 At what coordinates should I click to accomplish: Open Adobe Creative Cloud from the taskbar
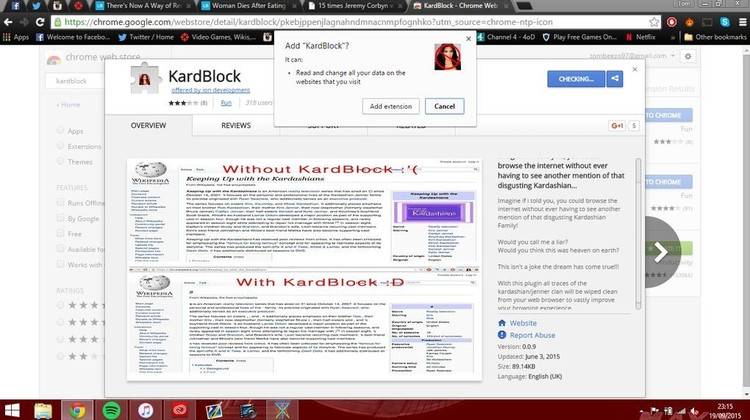(180, 410)
